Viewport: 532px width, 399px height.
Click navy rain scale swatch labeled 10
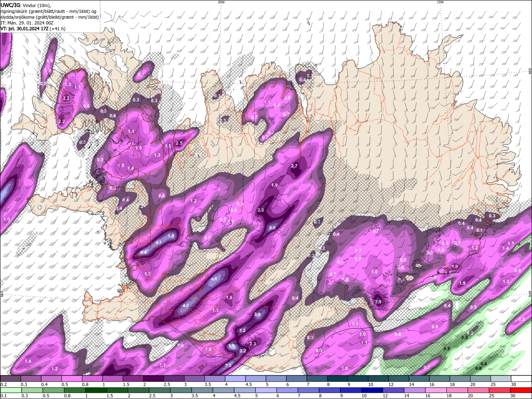coord(372,390)
